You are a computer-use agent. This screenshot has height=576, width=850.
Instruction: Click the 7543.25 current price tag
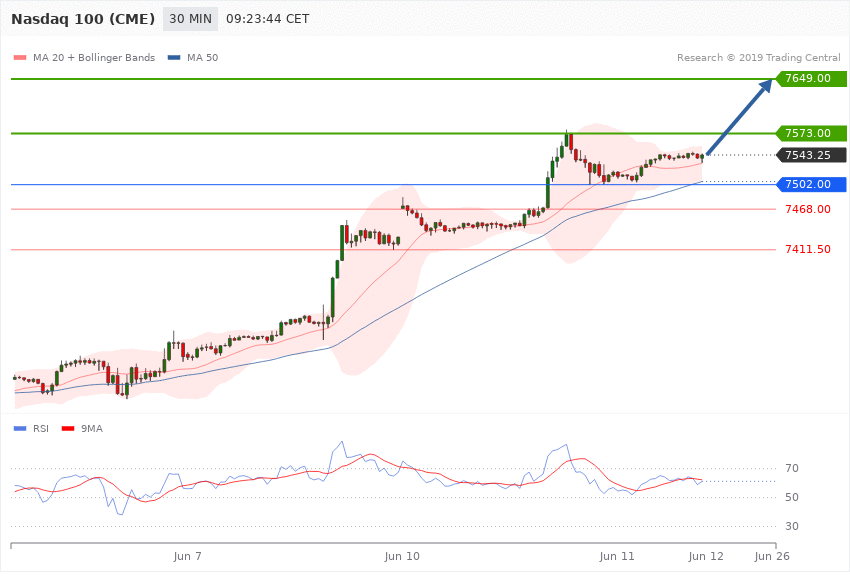click(x=811, y=155)
